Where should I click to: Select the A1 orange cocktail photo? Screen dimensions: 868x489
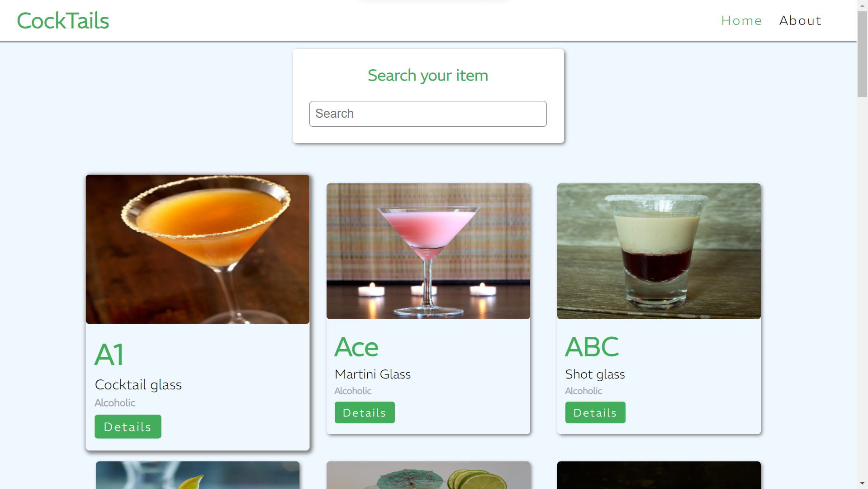[x=198, y=249]
